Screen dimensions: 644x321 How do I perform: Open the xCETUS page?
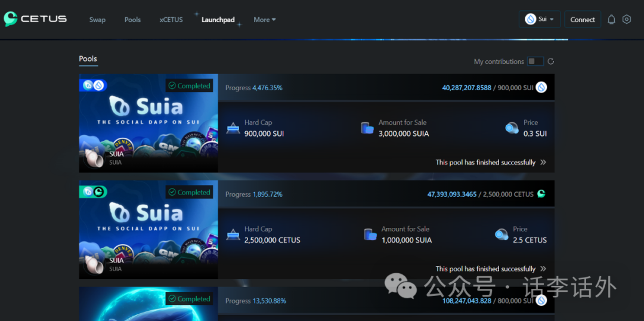point(171,20)
